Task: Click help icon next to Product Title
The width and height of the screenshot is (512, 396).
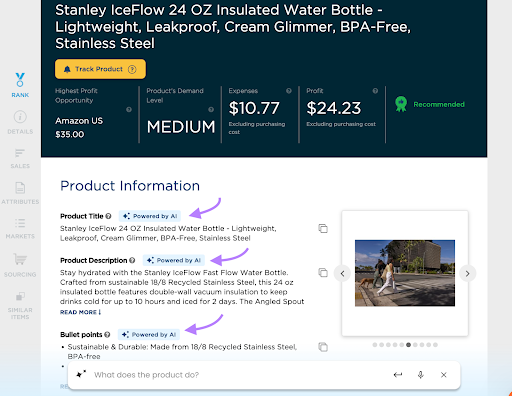Action: (108, 216)
